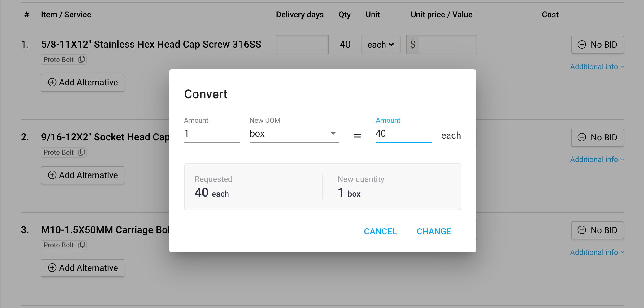Expand Additional info for item 2
The width and height of the screenshot is (644, 308).
597,160
